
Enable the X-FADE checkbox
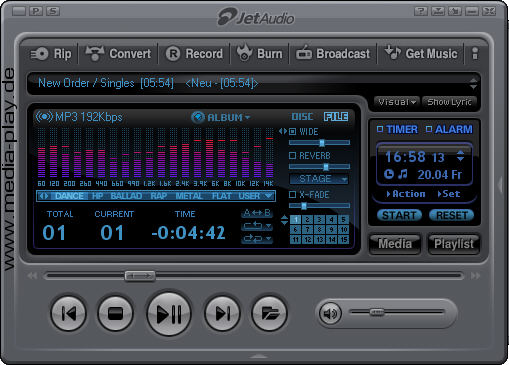pos(292,194)
